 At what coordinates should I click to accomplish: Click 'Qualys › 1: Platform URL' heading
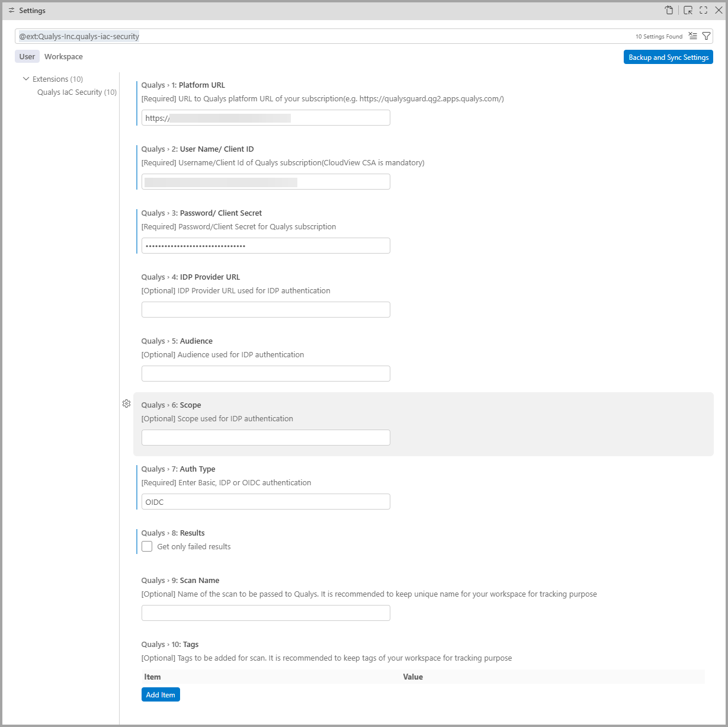[x=183, y=85]
